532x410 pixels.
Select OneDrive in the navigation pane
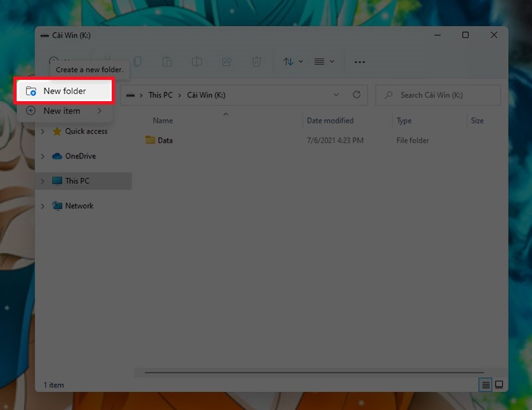pyautogui.click(x=80, y=156)
